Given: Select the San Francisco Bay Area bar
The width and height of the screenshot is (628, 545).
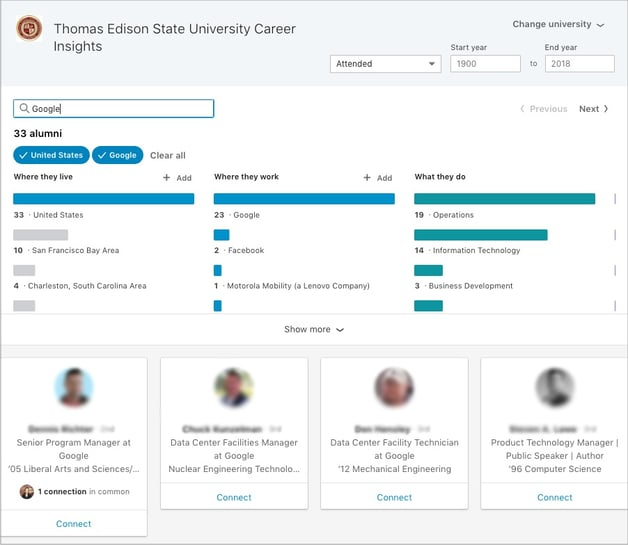Looking at the screenshot, I should 40,235.
